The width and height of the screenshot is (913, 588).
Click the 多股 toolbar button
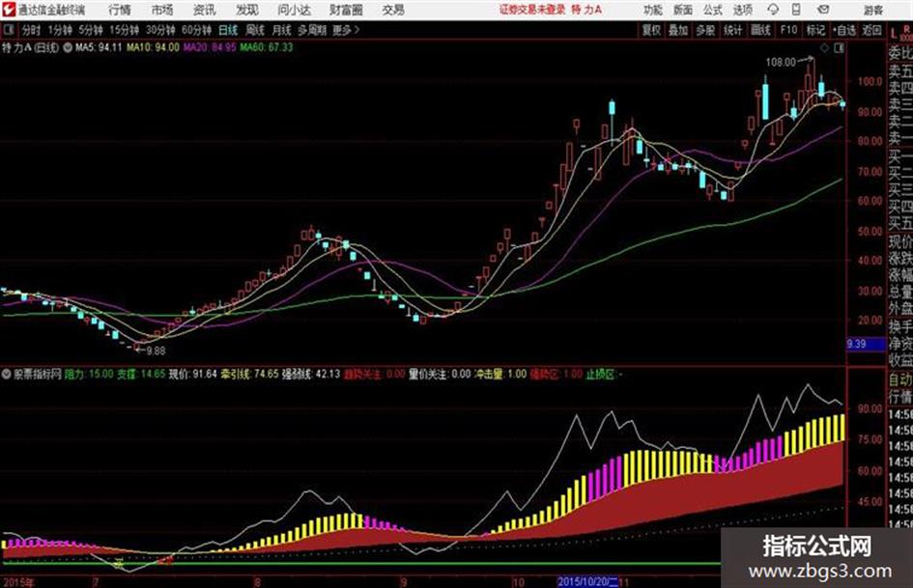coord(705,30)
